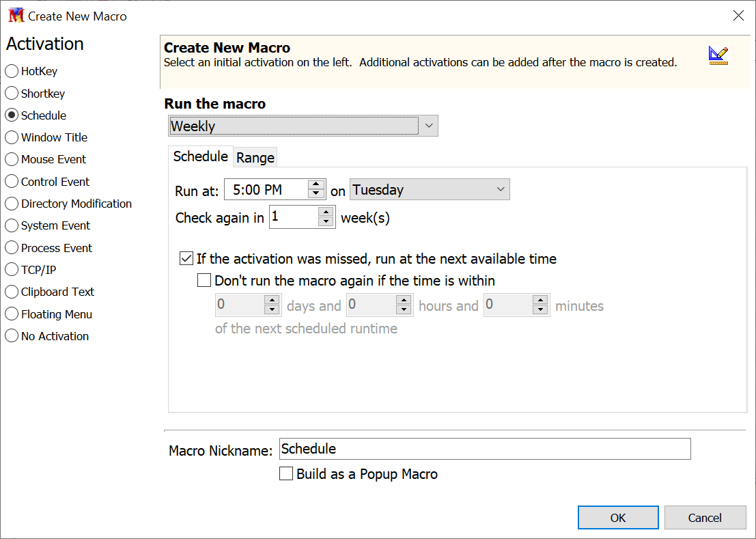756x539 pixels.
Task: Check Build as a Popup Macro
Action: click(x=287, y=474)
